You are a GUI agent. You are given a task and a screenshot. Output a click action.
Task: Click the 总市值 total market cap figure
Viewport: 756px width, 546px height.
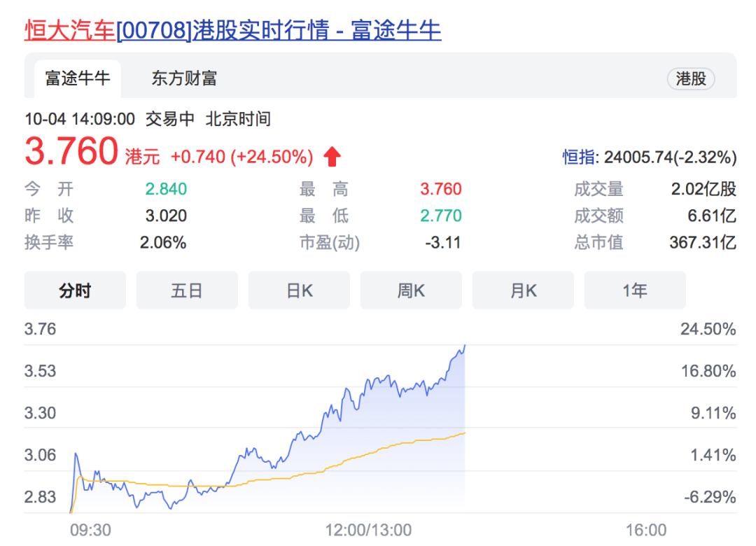pos(702,242)
